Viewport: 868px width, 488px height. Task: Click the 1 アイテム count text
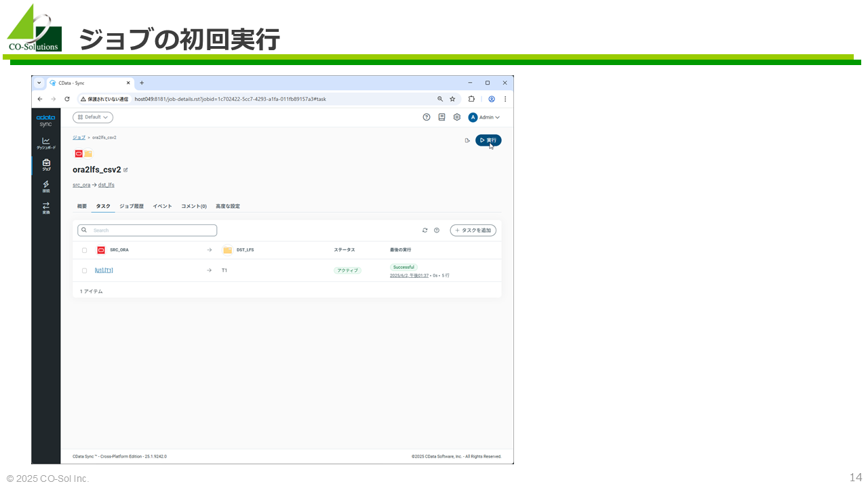(92, 291)
